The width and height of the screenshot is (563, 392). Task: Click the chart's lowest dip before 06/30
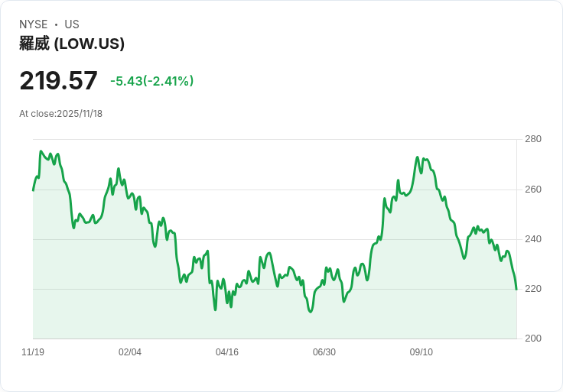(311, 312)
